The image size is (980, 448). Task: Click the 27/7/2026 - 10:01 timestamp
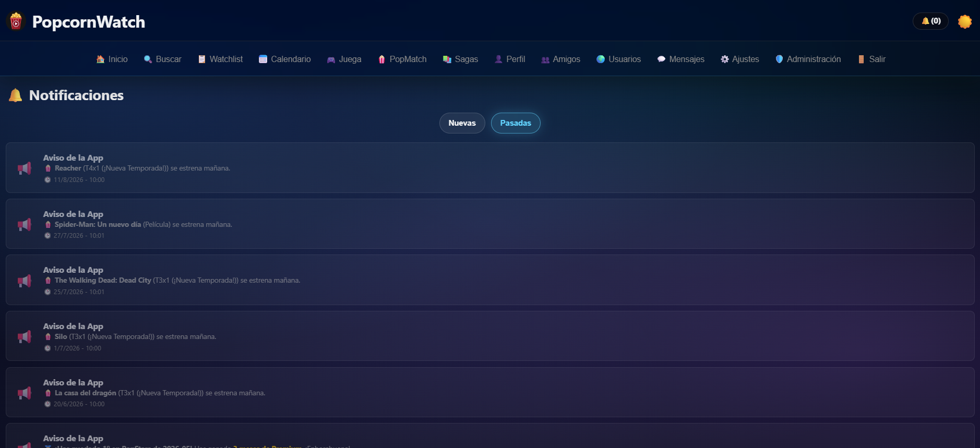coord(79,236)
